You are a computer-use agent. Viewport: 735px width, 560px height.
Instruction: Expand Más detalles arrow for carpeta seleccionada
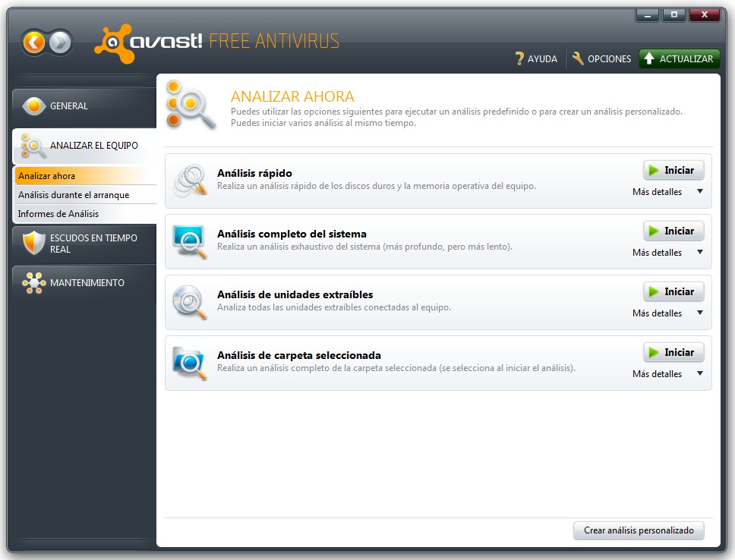tap(700, 373)
